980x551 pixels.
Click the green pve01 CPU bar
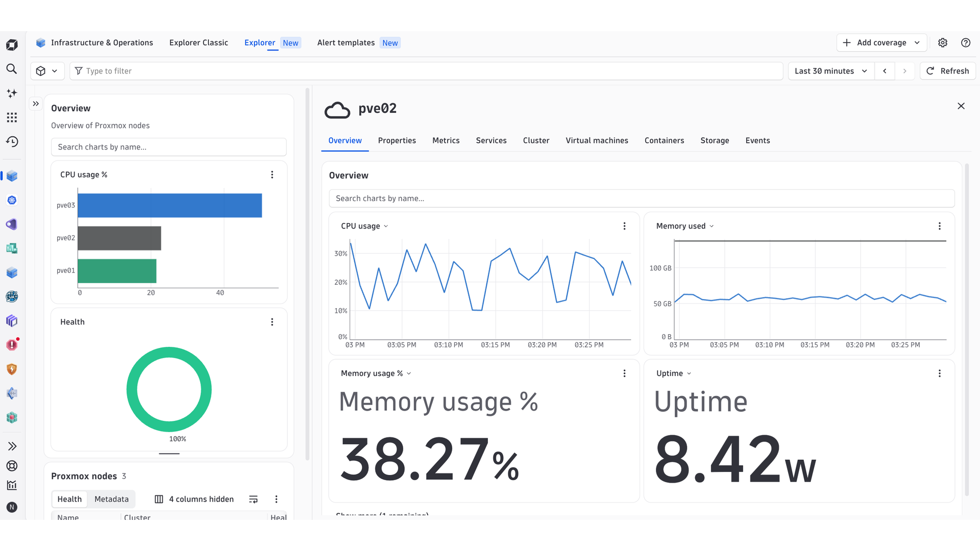coord(117,271)
